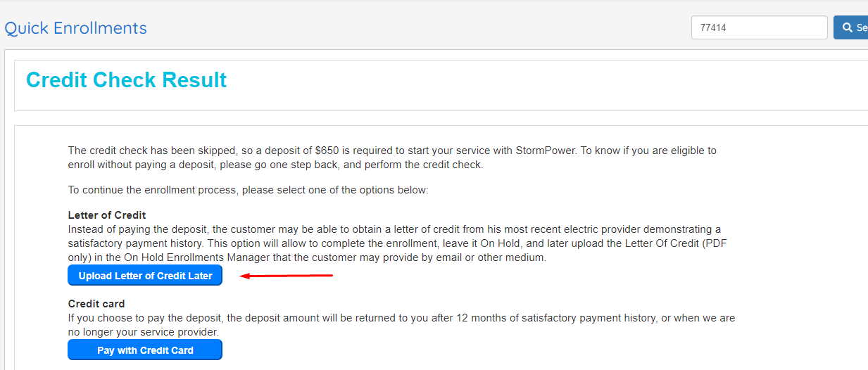Click the blue Search button
The image size is (868, 370).
[x=851, y=28]
